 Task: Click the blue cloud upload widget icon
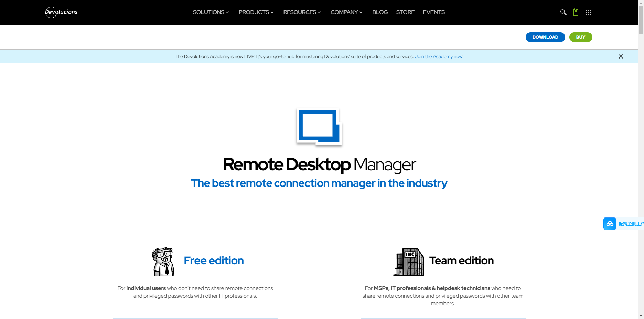(610, 224)
